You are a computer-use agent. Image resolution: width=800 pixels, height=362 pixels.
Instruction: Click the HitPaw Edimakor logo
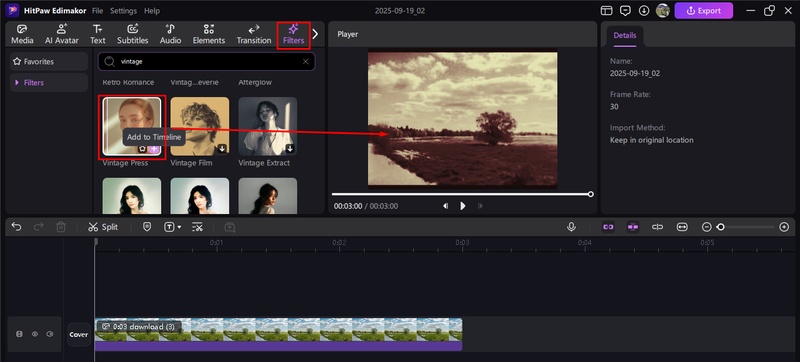pyautogui.click(x=13, y=10)
